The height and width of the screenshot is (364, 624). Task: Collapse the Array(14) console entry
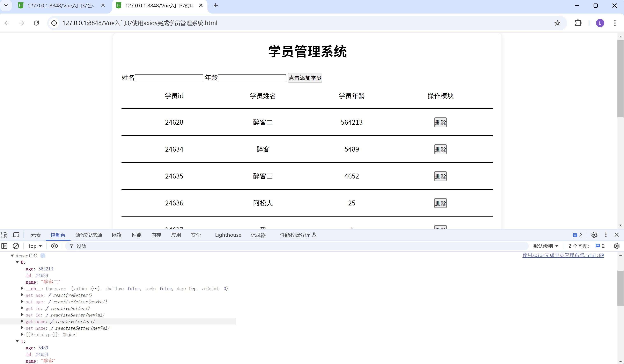[x=12, y=256]
